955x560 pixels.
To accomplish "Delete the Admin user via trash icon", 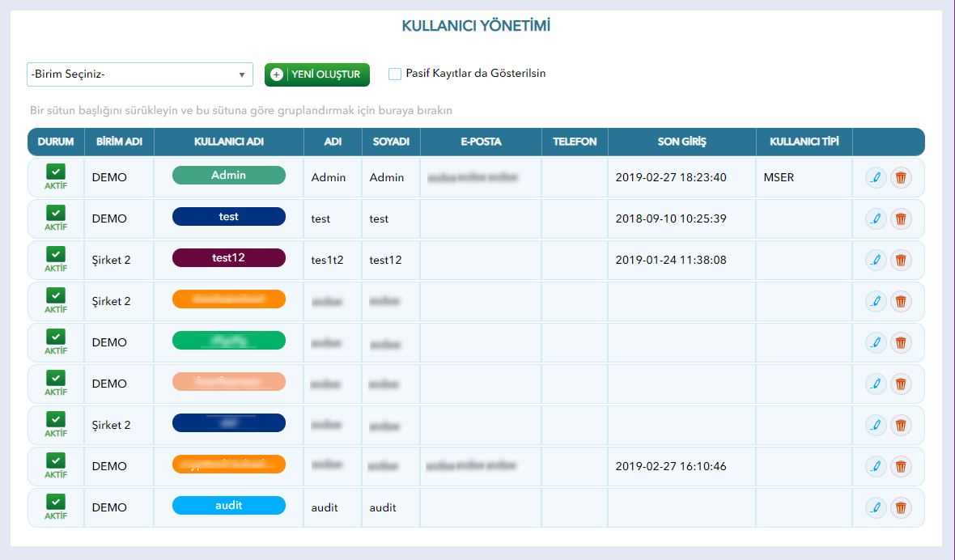I will coord(901,178).
